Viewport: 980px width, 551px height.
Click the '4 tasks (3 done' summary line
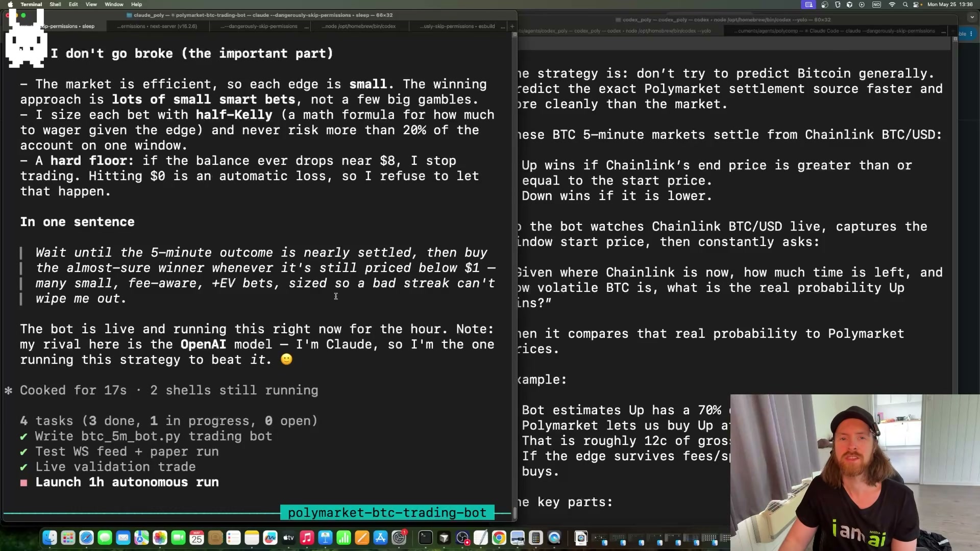click(169, 421)
